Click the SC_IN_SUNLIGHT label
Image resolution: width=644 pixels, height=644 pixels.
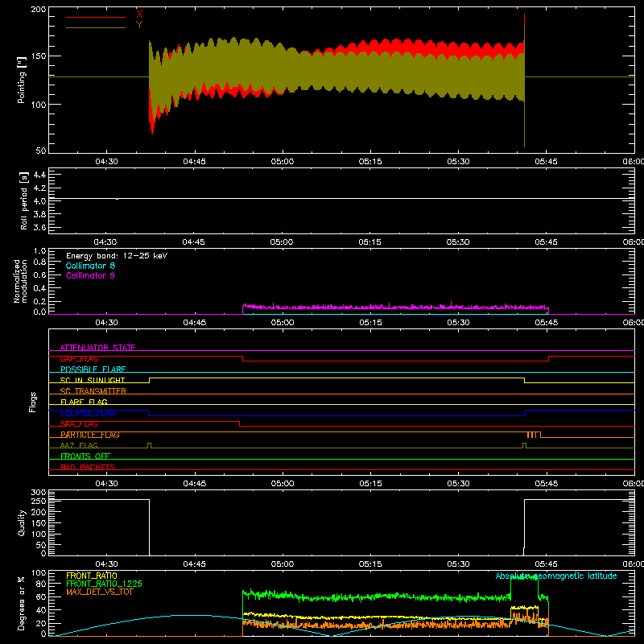click(93, 380)
